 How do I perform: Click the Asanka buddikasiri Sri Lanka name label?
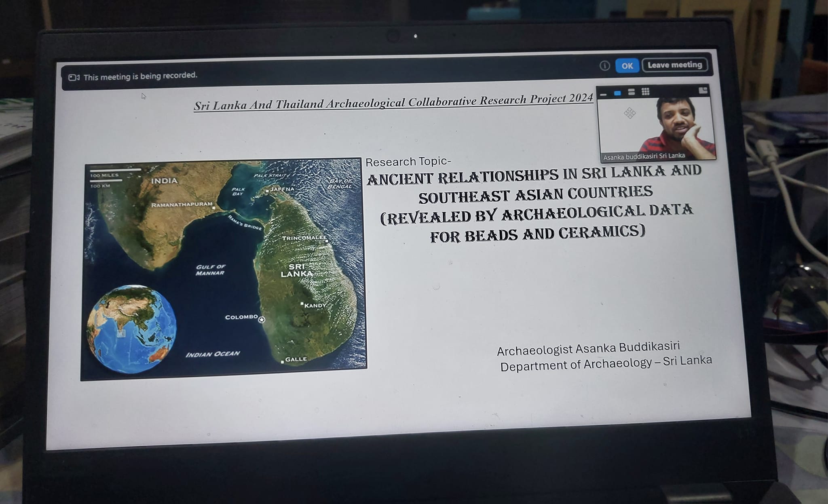[644, 156]
